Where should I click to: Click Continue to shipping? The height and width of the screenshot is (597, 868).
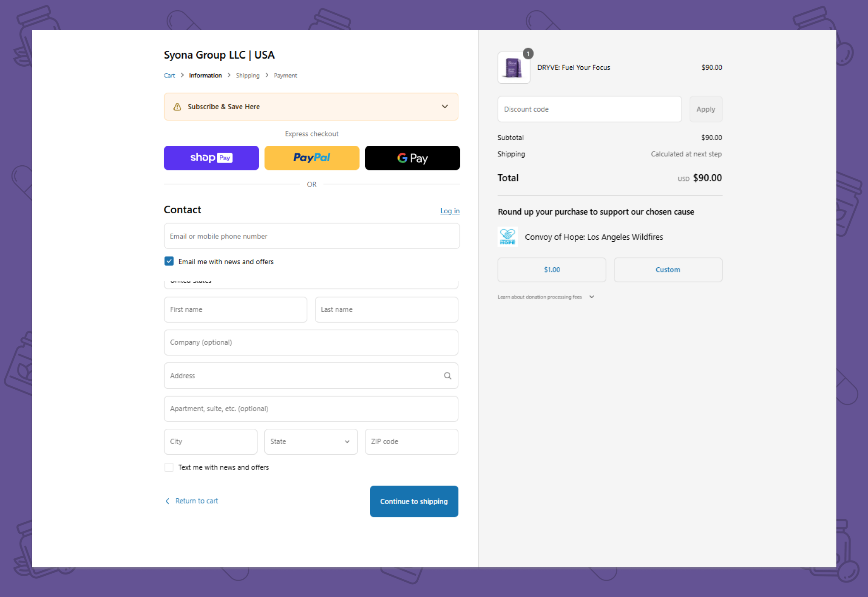click(x=414, y=501)
